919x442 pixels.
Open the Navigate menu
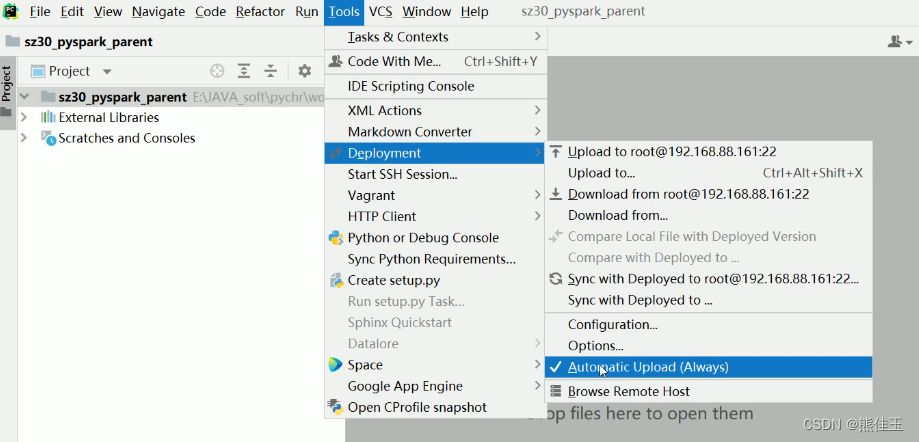(158, 12)
